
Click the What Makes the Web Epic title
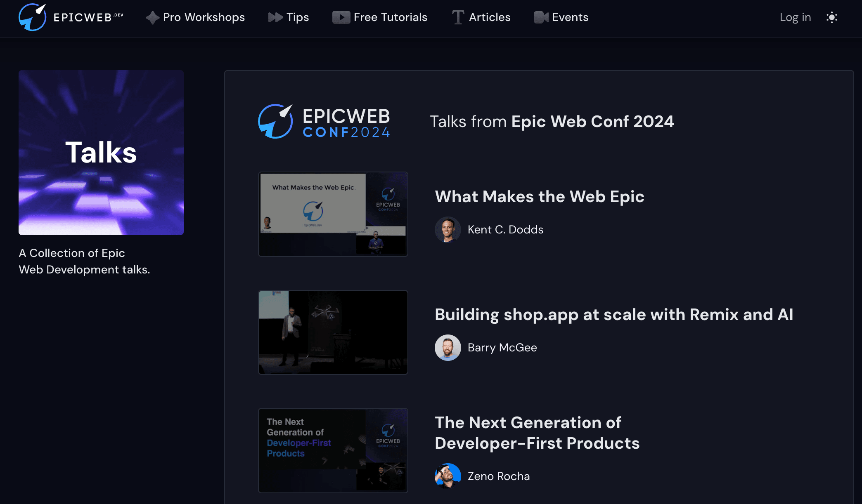[x=539, y=197]
